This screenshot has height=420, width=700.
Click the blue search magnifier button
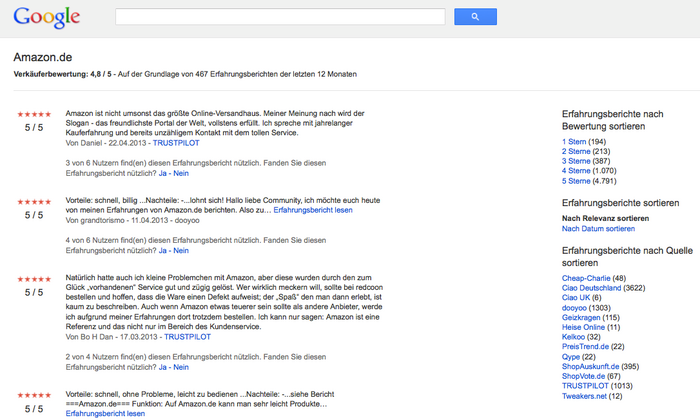tap(475, 17)
